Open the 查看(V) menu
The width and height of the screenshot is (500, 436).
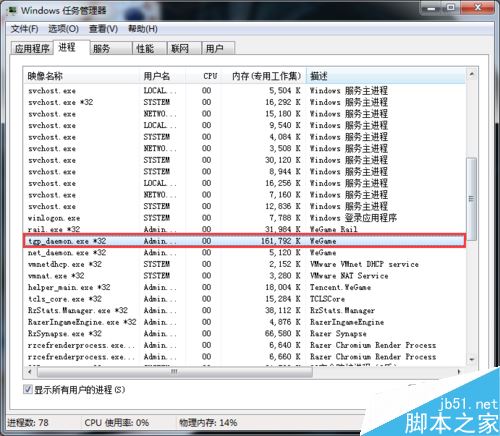click(103, 29)
